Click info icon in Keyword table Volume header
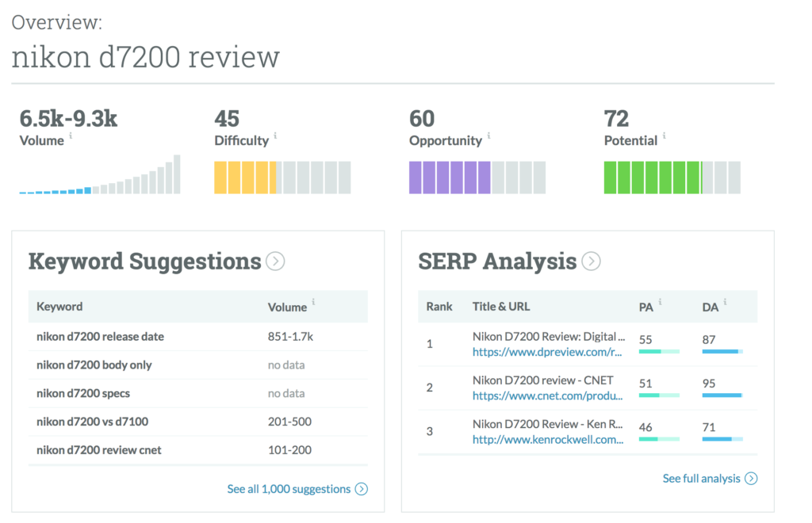 [x=313, y=302]
